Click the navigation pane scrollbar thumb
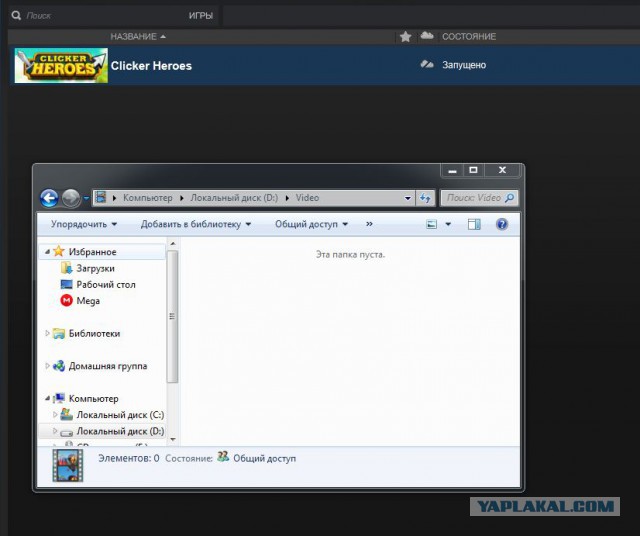Image resolution: width=640 pixels, height=536 pixels. point(172,316)
